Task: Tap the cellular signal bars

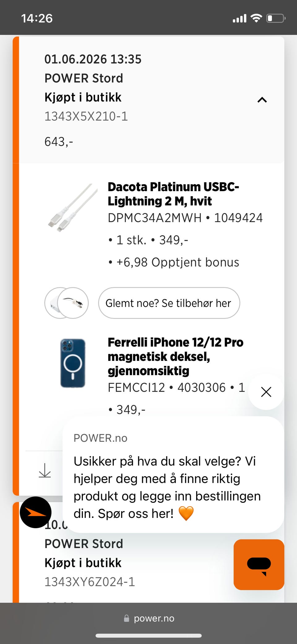Action: pyautogui.click(x=239, y=19)
